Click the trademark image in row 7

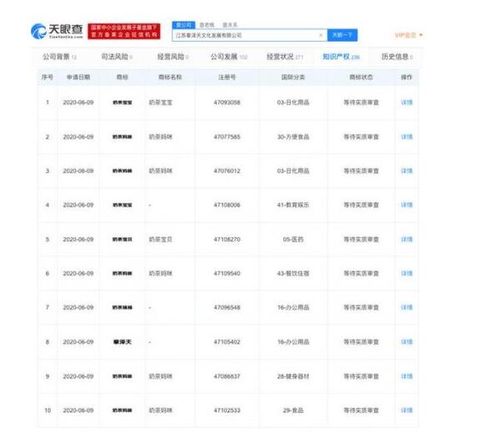point(123,307)
